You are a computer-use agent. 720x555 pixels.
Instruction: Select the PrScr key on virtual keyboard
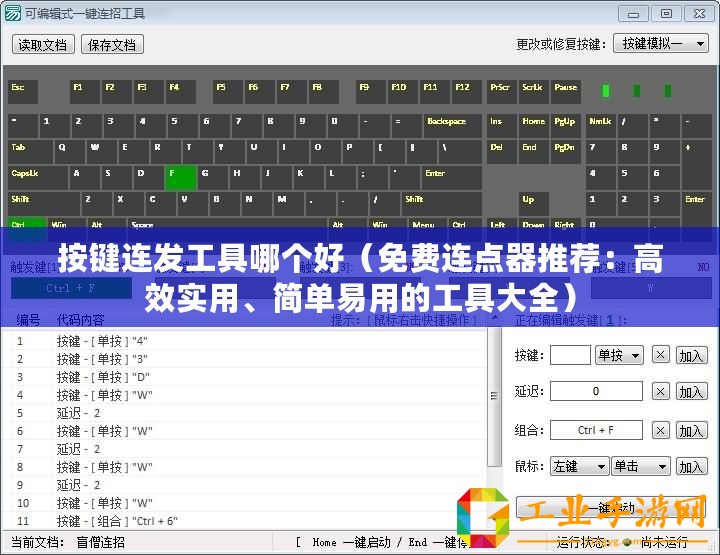[x=502, y=92]
